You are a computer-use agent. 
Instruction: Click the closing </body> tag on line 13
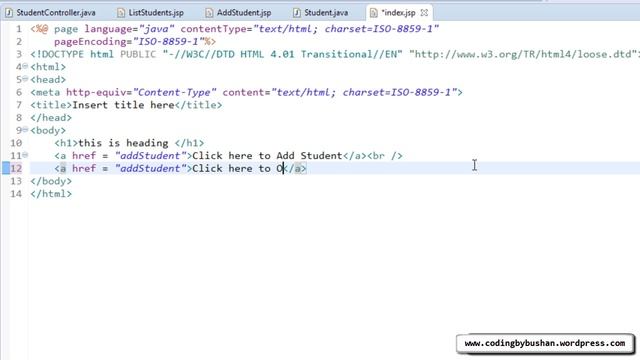pyautogui.click(x=51, y=181)
